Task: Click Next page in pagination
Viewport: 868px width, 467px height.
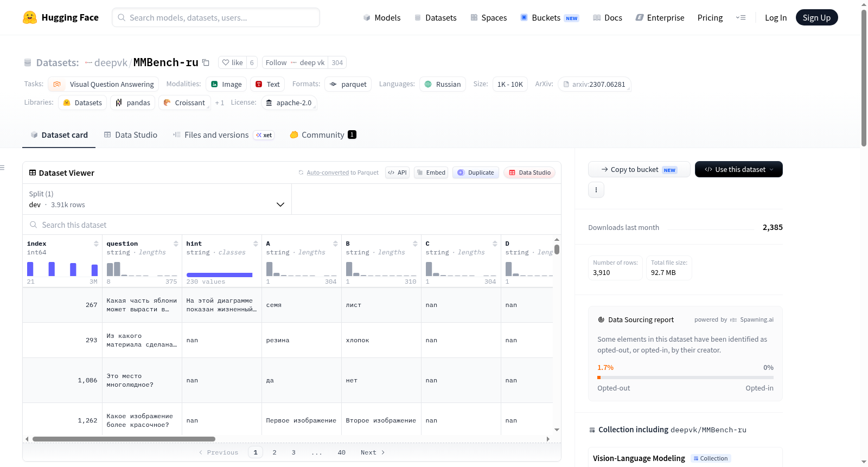Action: tap(373, 452)
